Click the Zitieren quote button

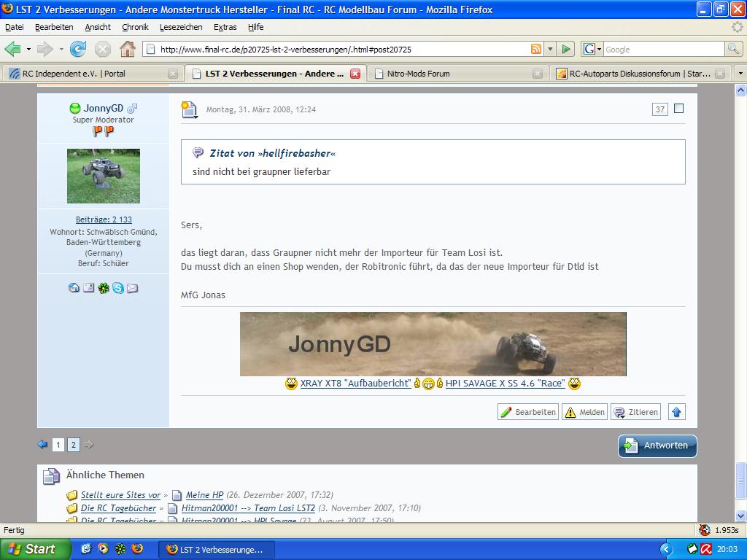point(635,412)
